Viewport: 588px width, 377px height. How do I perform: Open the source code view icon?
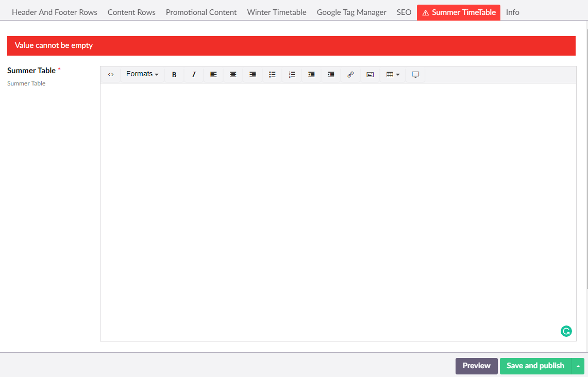[111, 75]
